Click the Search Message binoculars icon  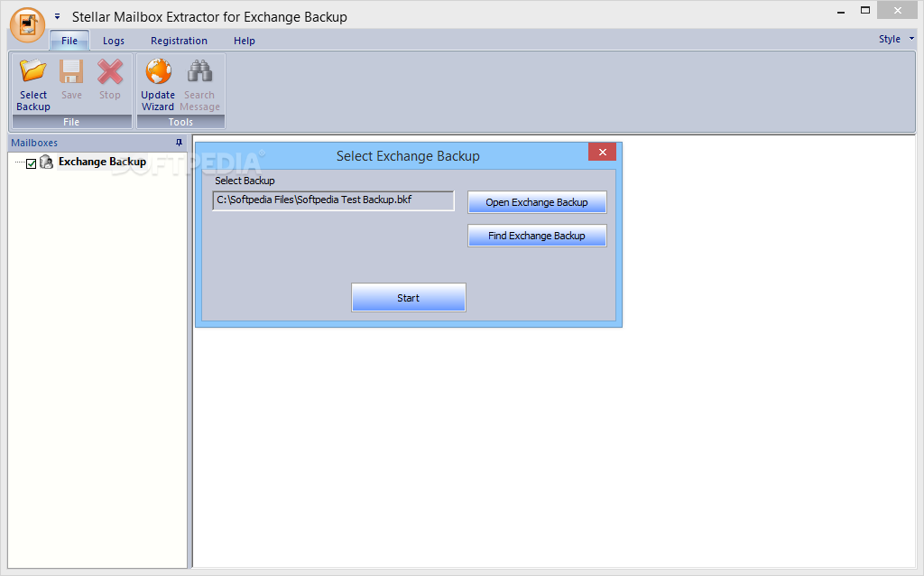(x=199, y=70)
